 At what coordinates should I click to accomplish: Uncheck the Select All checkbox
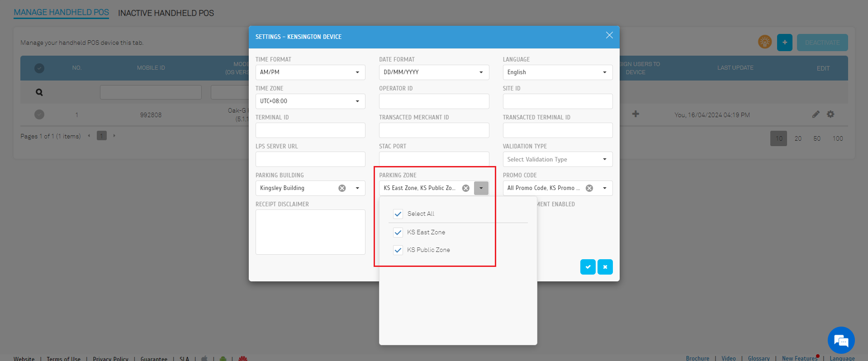tap(398, 214)
